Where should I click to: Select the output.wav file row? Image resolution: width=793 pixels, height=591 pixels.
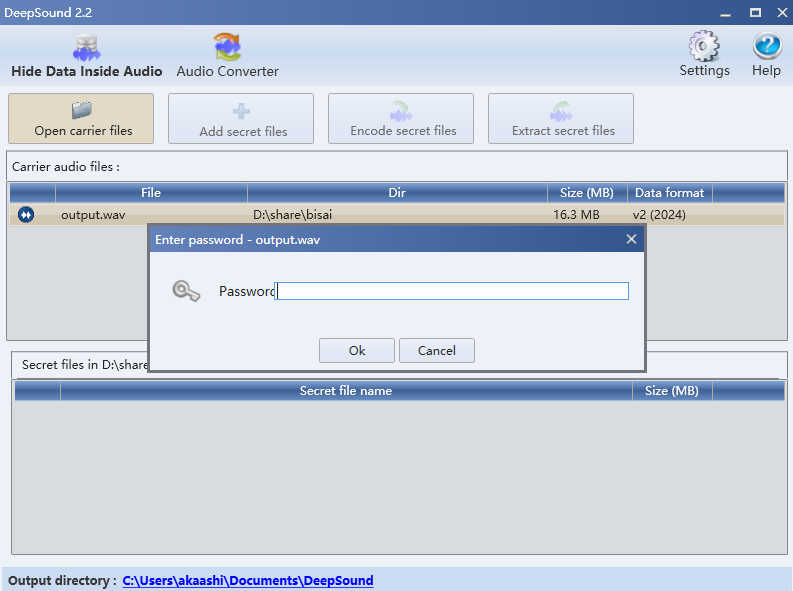[396, 215]
